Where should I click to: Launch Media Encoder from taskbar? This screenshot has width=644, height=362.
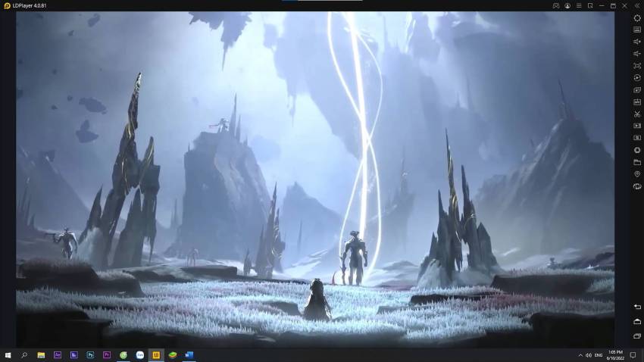tap(74, 355)
